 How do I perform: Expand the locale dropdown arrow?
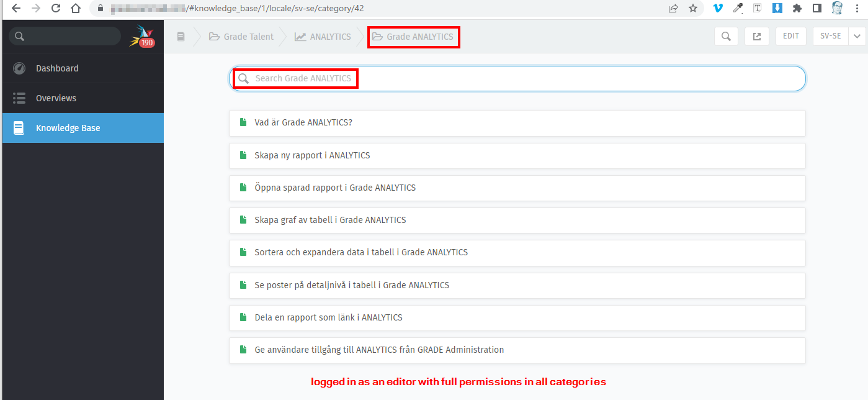857,36
